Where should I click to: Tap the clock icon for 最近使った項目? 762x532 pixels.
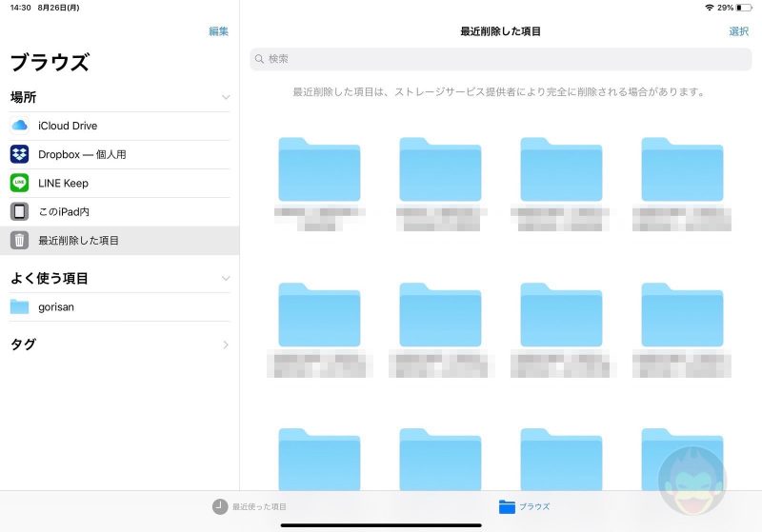220,506
